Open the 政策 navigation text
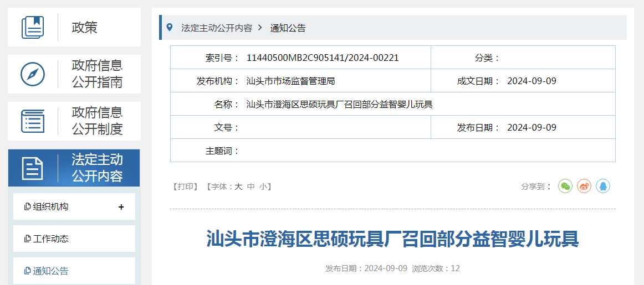 coord(84,27)
